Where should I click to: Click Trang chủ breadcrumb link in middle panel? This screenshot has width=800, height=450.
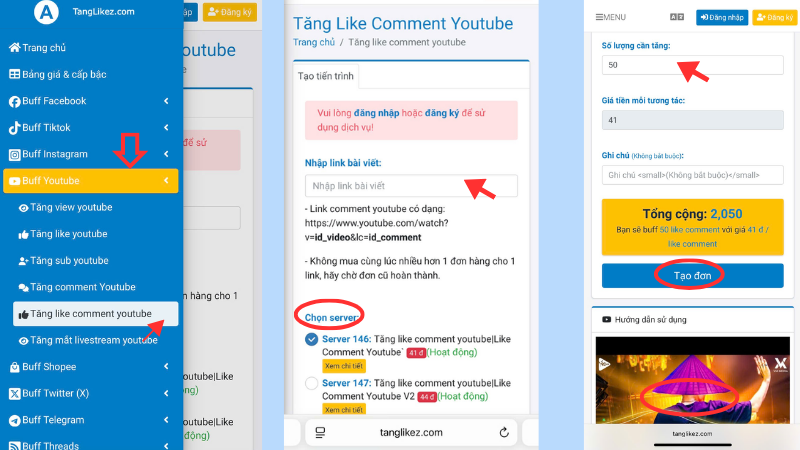point(314,42)
